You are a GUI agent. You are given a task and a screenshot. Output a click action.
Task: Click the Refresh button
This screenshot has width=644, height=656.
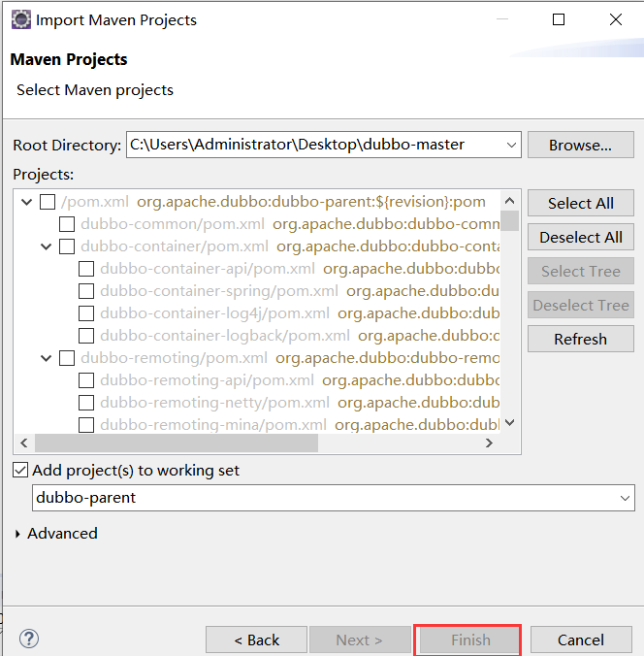580,339
